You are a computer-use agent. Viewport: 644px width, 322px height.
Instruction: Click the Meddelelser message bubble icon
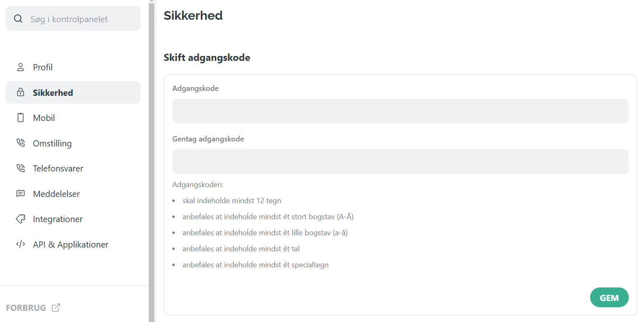point(21,193)
